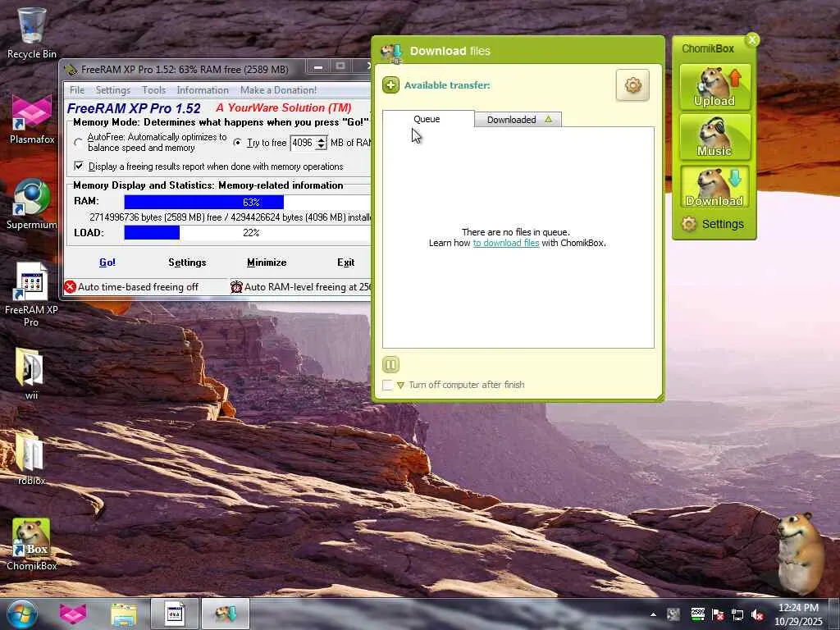Click the alarm clock auto RAM-level freeing icon
840x630 pixels.
click(x=236, y=287)
